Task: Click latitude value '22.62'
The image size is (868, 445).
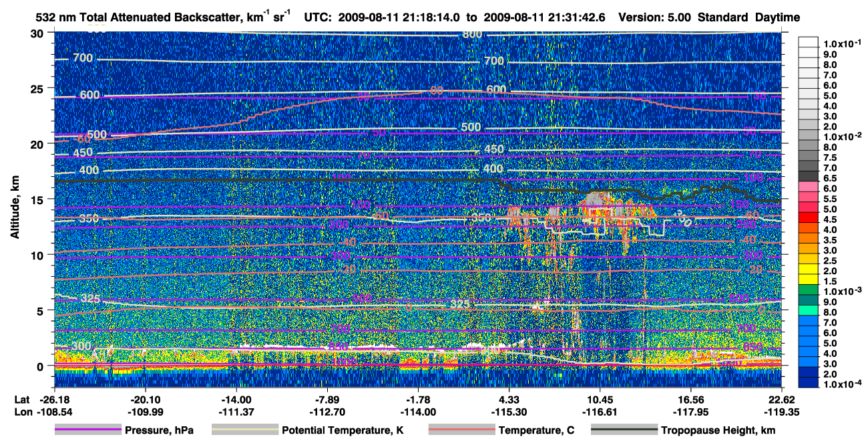Action: point(782,399)
